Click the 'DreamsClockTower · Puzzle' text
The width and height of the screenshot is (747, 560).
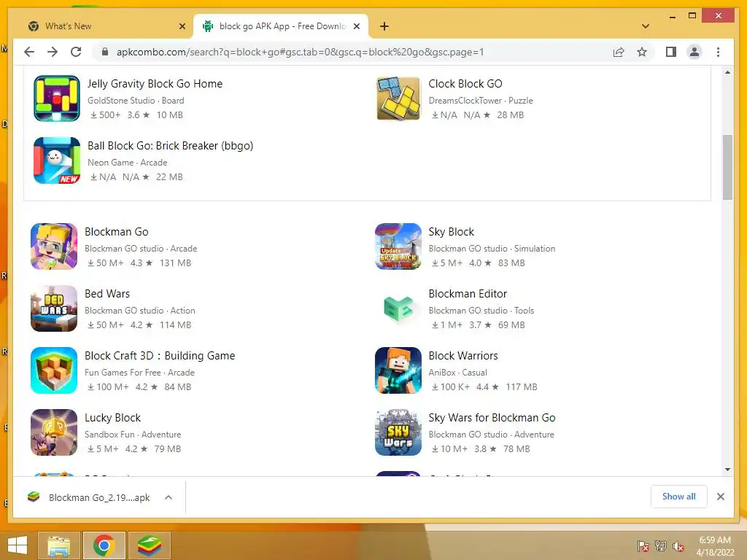[x=481, y=101]
